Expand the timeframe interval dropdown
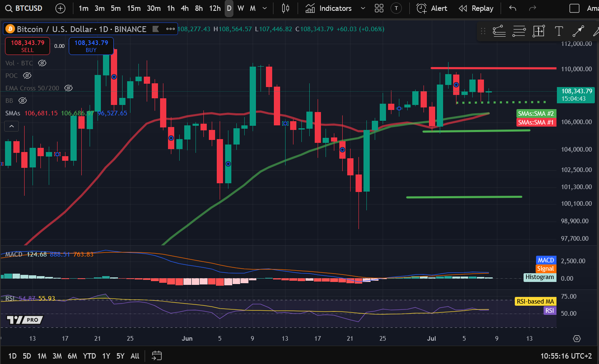The width and height of the screenshot is (599, 364). 265,8
